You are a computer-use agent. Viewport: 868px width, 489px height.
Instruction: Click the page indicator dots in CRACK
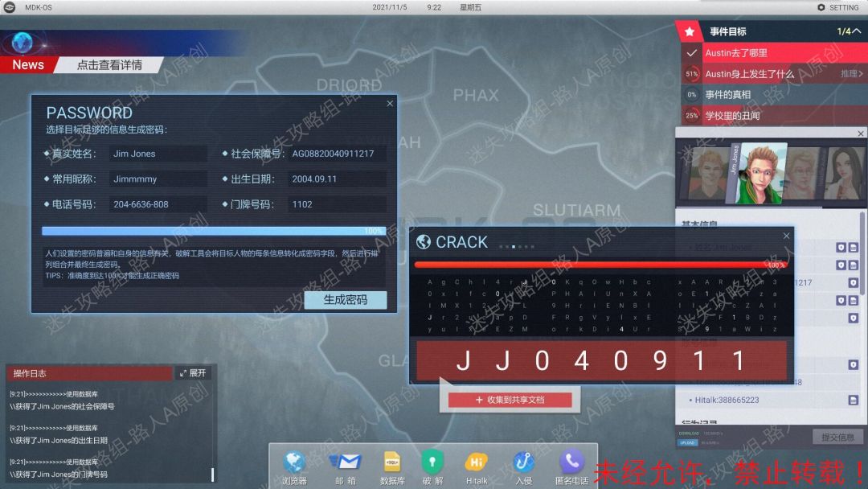[517, 246]
